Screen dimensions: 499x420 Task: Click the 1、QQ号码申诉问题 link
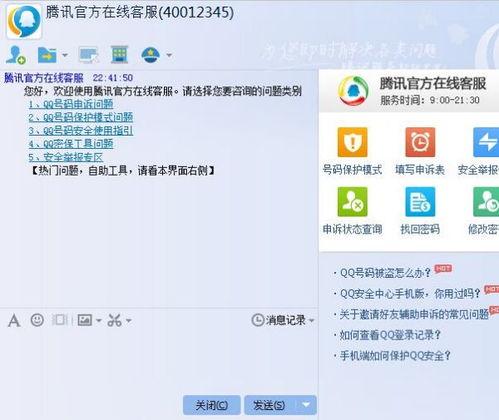(71, 104)
